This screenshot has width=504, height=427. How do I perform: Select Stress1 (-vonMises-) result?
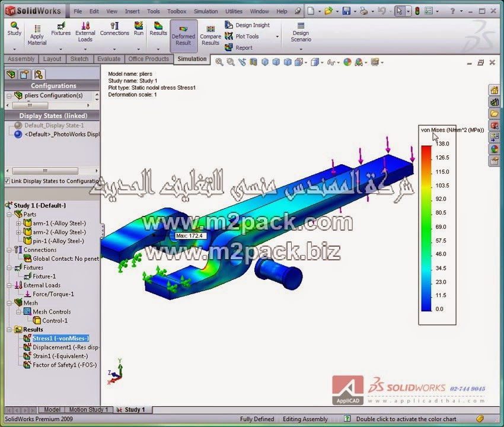[x=60, y=338]
